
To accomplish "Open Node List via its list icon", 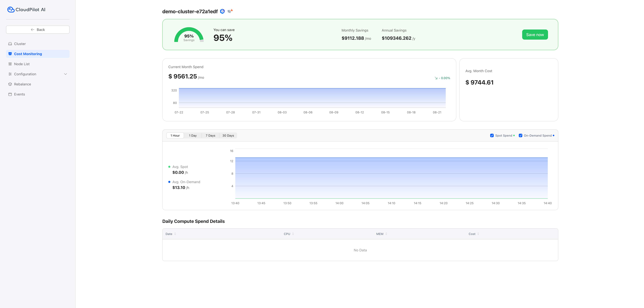I will click(x=10, y=64).
